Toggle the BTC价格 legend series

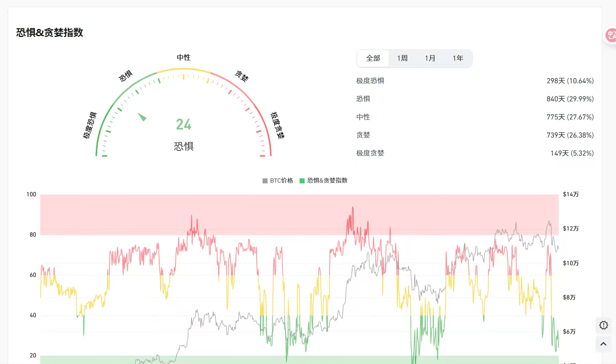click(x=278, y=181)
